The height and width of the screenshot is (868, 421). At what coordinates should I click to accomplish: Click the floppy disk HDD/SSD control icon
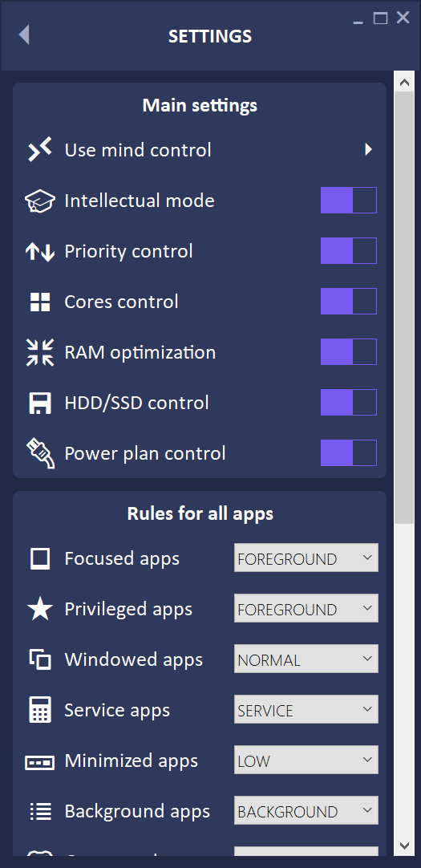(x=40, y=403)
